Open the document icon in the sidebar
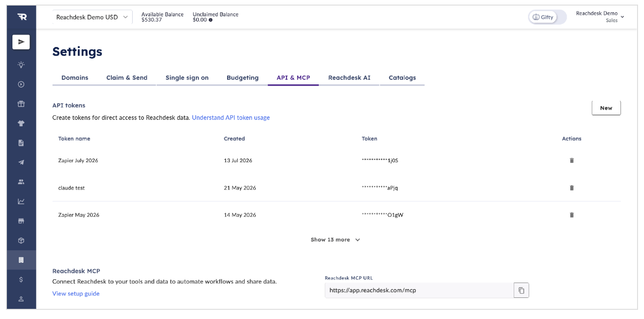 (21, 143)
